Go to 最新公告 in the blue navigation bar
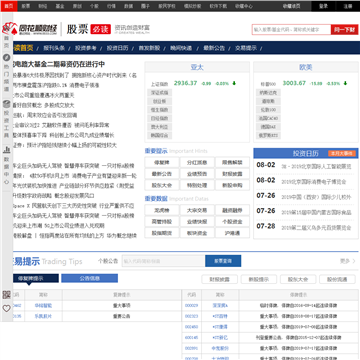Viewport: 360px width, 360px height. pos(214,48)
